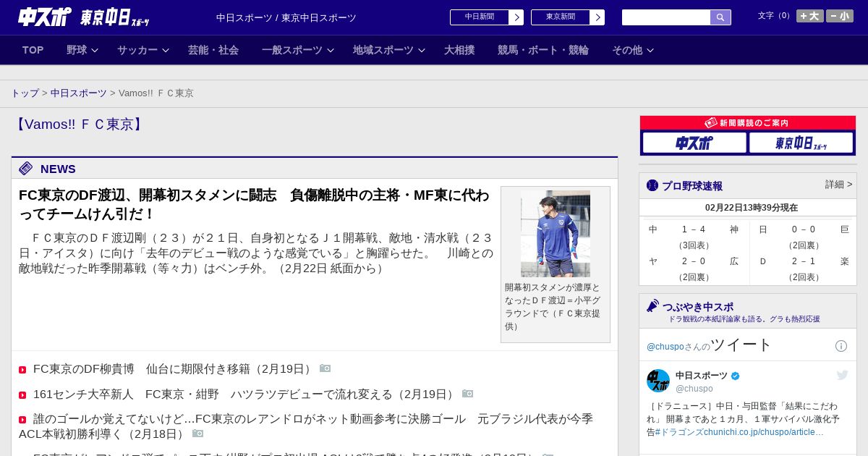Open the 競馬・ボート・競輪 menu item
The image size is (868, 456).
(x=543, y=50)
